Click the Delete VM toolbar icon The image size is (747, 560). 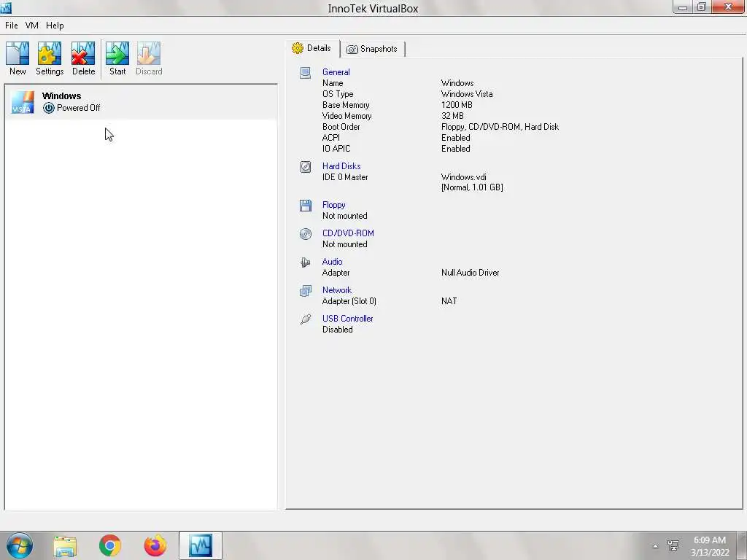pyautogui.click(x=83, y=53)
